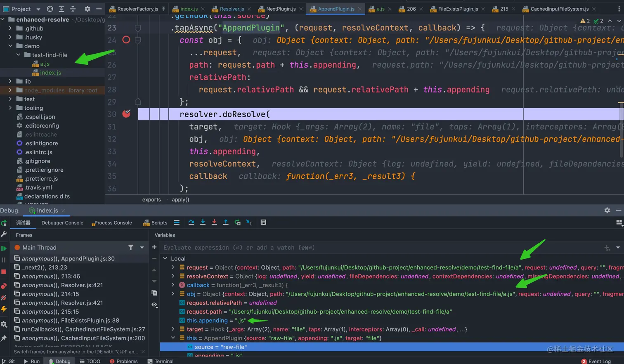Toggle Mute Breakpoints in debug sidebar
Image resolution: width=624 pixels, height=364 pixels.
click(x=4, y=298)
